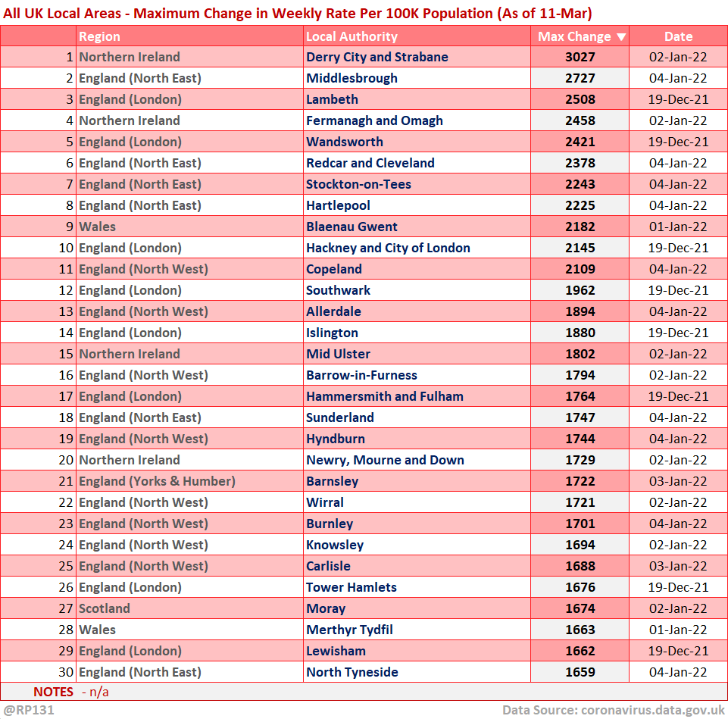Image resolution: width=728 pixels, height=719 pixels.
Task: Click the Max Change value 1659
Action: pos(580,672)
